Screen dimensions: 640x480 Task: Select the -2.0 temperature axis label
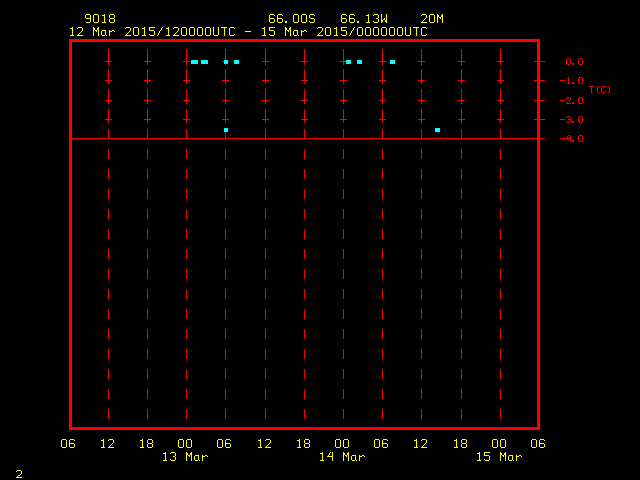(571, 100)
